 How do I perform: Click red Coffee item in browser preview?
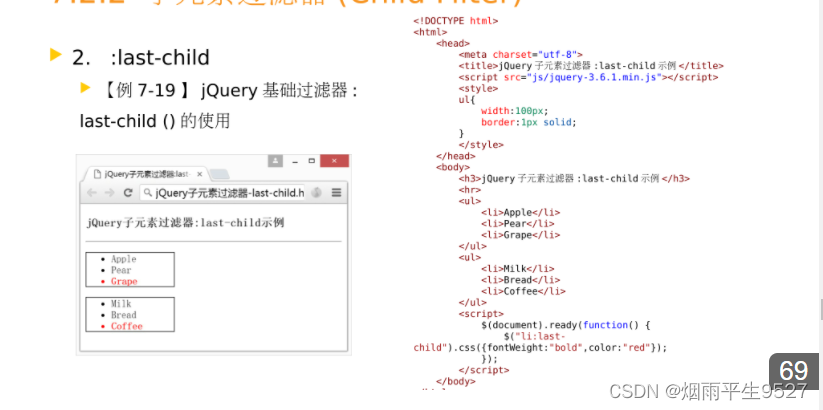pos(126,326)
